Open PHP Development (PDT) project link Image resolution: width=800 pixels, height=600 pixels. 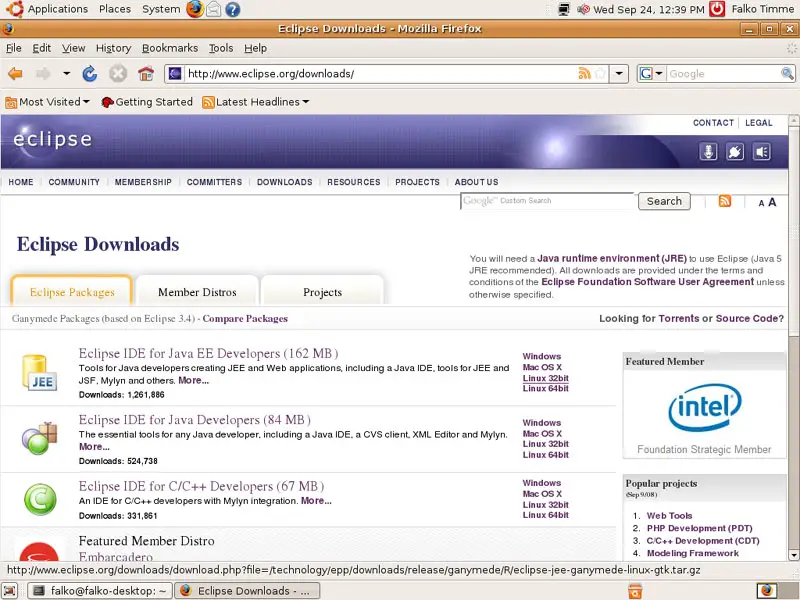tap(699, 528)
